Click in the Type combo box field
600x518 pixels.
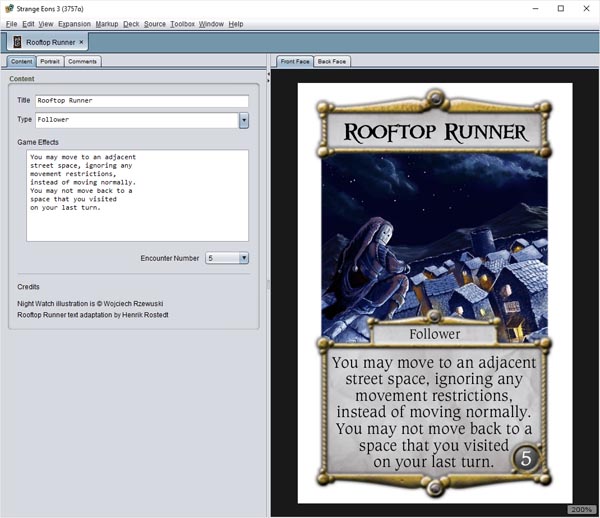[137, 120]
